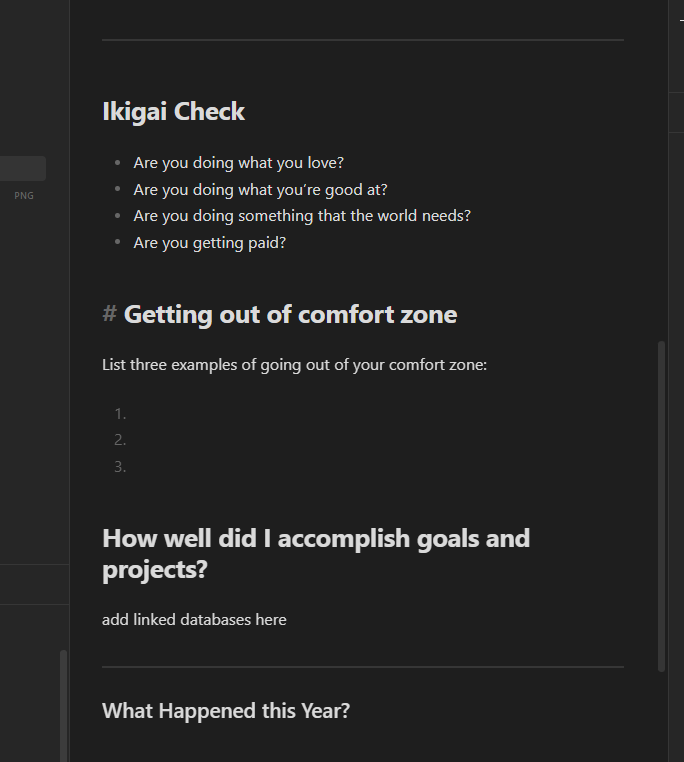The image size is (684, 762).
Task: Click the "What Happened this Year?" heading
Action: point(226,711)
